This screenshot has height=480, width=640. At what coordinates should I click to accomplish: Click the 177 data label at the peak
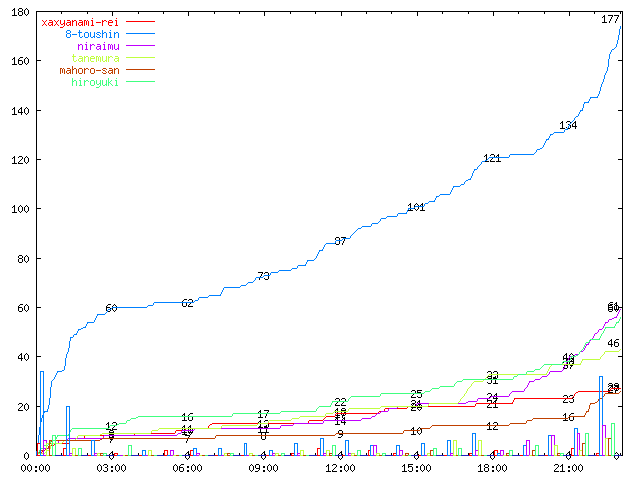click(610, 19)
